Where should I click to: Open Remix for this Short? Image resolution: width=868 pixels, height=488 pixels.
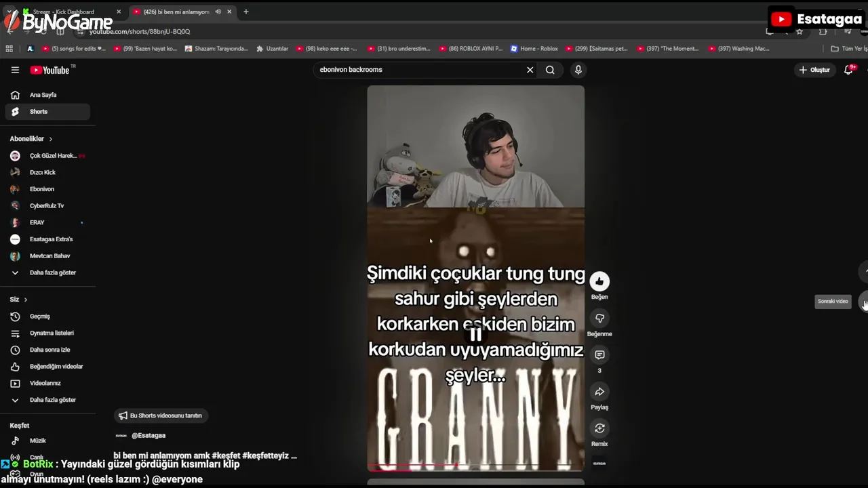pos(599,428)
